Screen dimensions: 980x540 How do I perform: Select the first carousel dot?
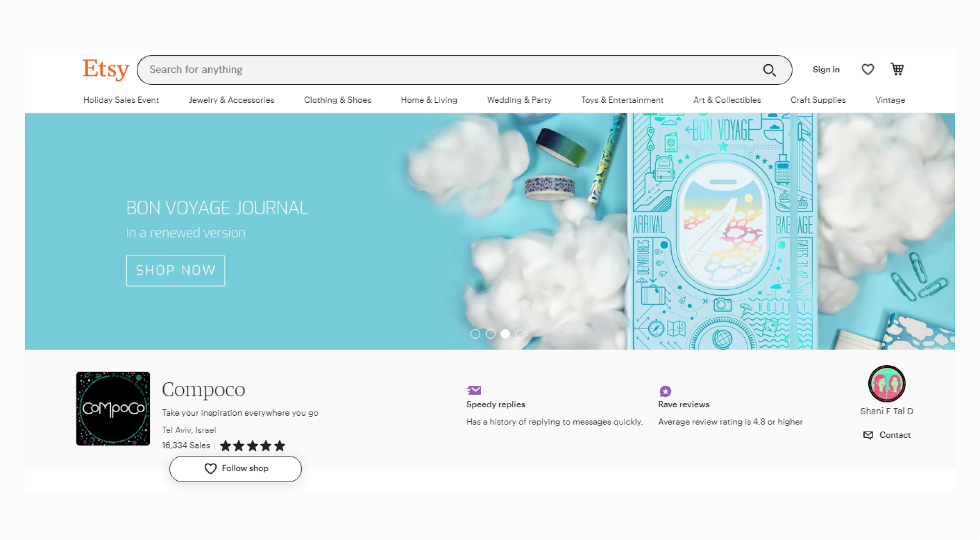475,333
